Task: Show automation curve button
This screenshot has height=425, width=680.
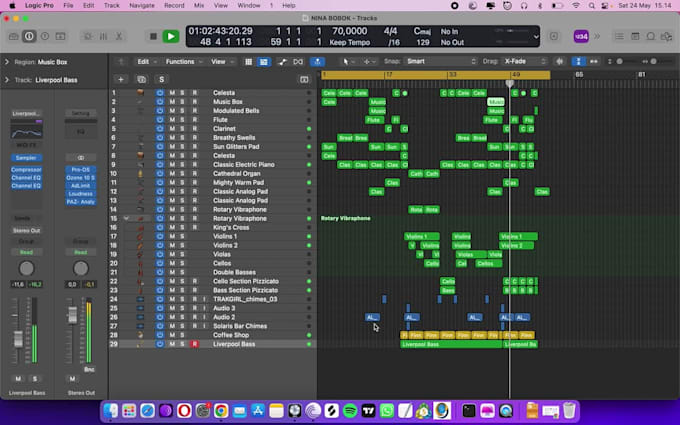Action: (282, 62)
